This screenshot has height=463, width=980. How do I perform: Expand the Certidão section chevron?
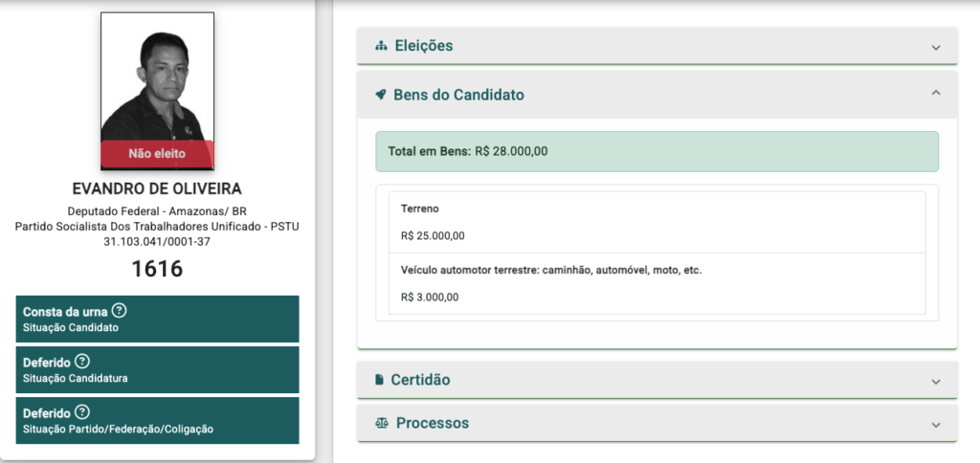point(936,381)
